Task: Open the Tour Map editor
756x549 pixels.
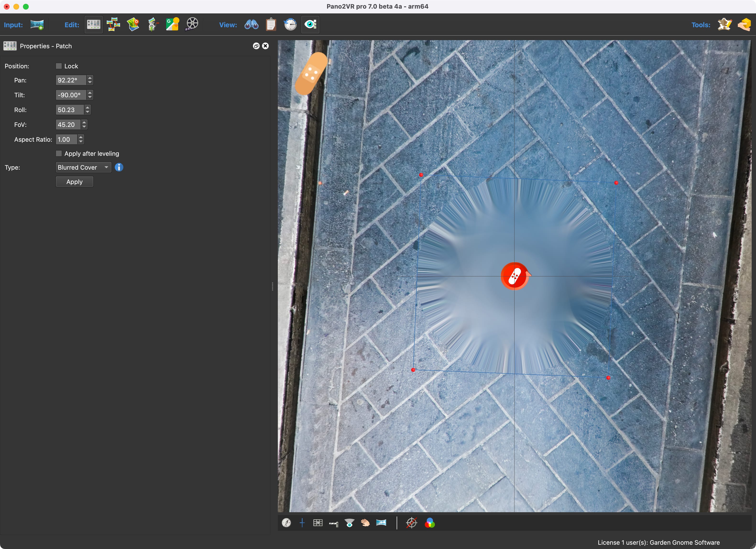Action: pos(133,25)
